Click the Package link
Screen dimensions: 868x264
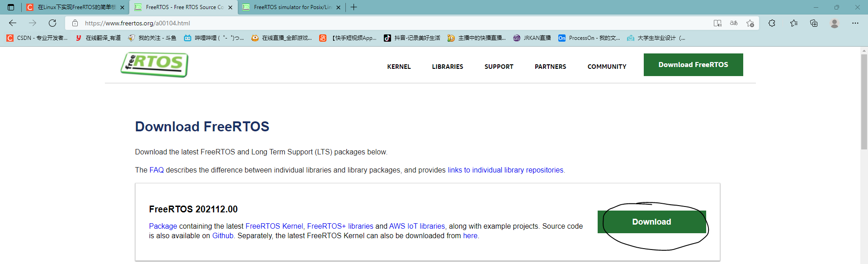tap(163, 226)
